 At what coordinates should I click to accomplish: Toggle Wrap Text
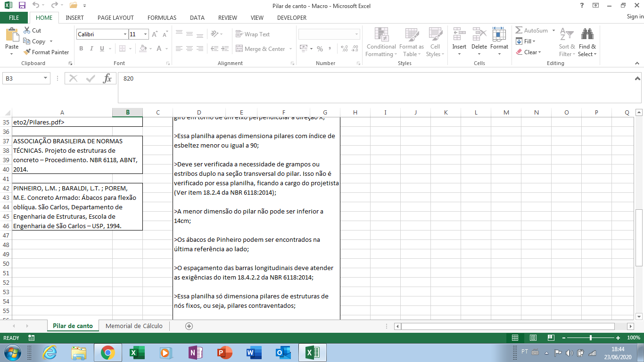point(253,34)
